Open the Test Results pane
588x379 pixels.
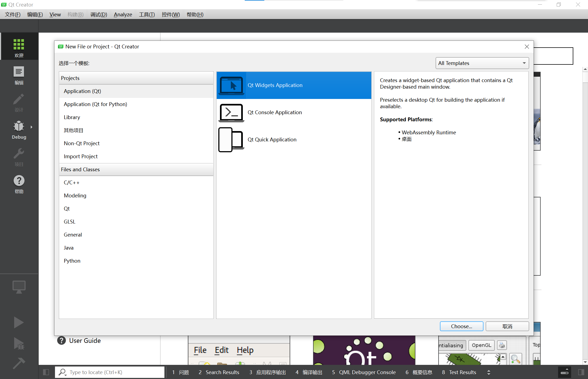click(459, 372)
